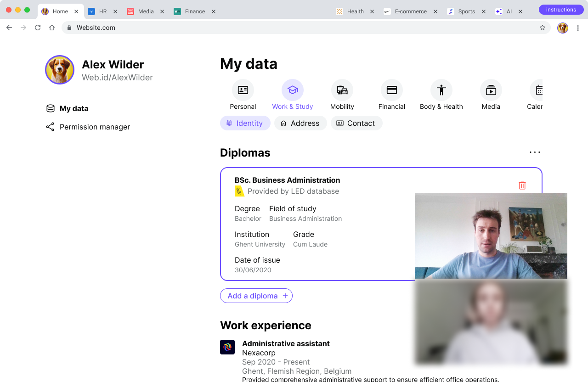Open the Media category icon
Image resolution: width=588 pixels, height=382 pixels.
point(491,90)
